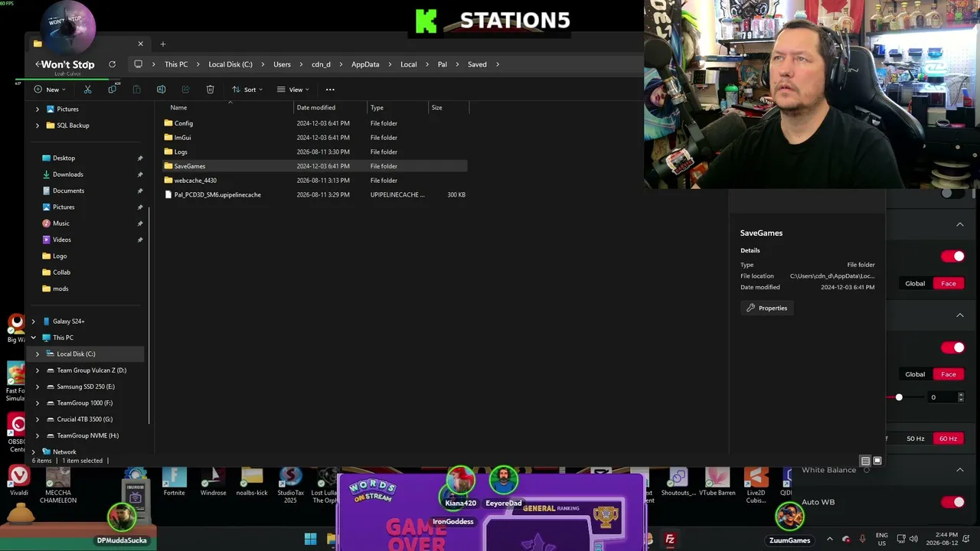Open the View dropdown menu
The image size is (980, 551).
pos(293,90)
